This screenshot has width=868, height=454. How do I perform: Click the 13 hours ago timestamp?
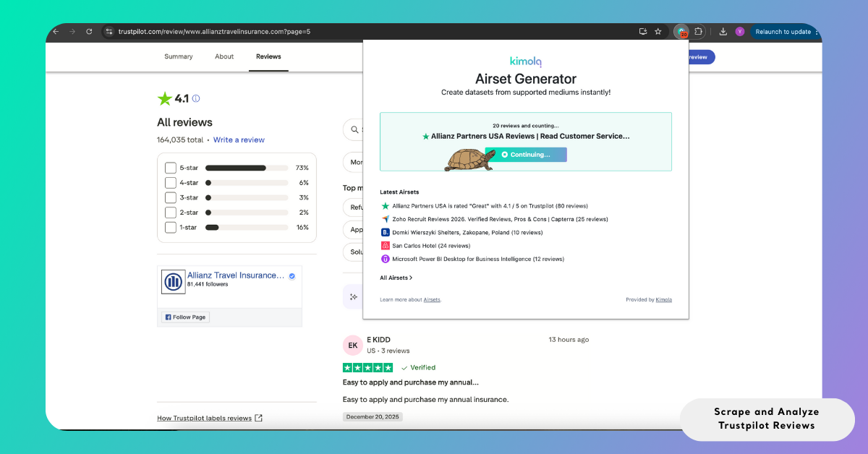pos(569,340)
